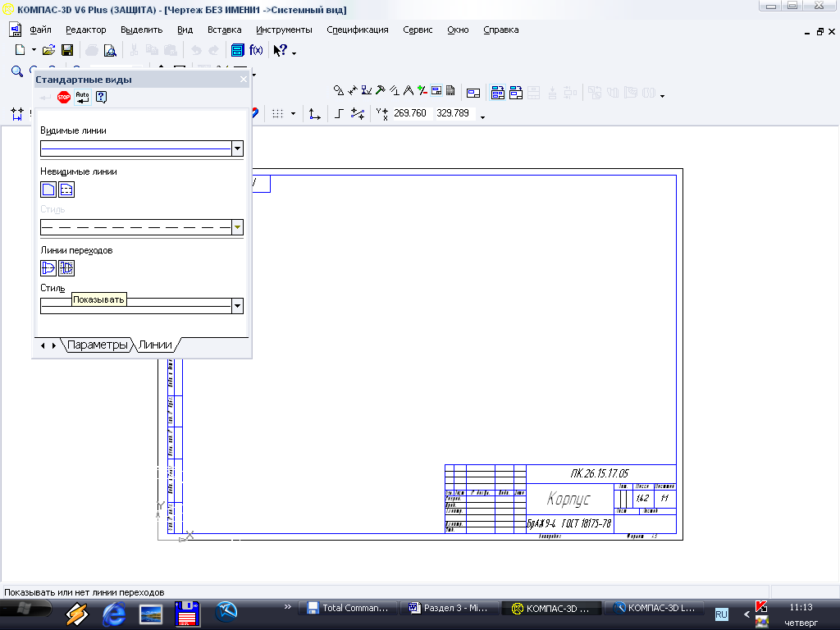Open the Инструменты menu
840x630 pixels.
[x=284, y=30]
